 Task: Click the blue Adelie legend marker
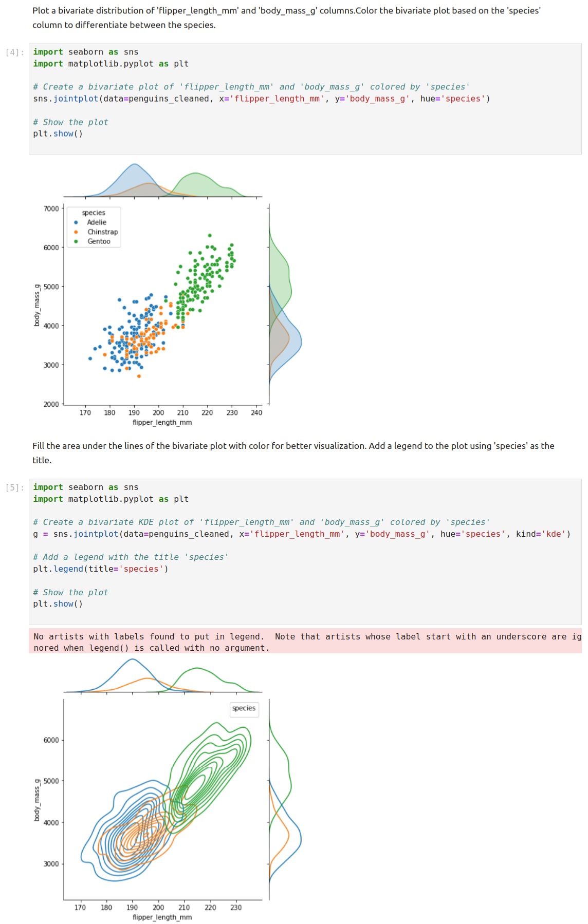pos(76,222)
